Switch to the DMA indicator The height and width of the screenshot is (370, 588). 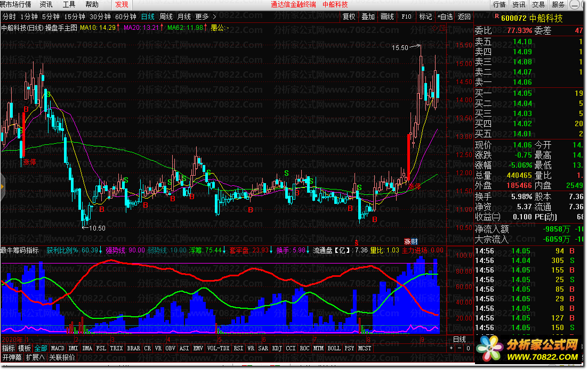[x=87, y=349]
